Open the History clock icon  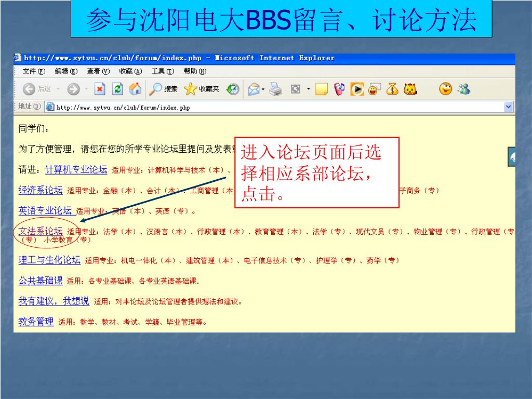click(x=233, y=89)
